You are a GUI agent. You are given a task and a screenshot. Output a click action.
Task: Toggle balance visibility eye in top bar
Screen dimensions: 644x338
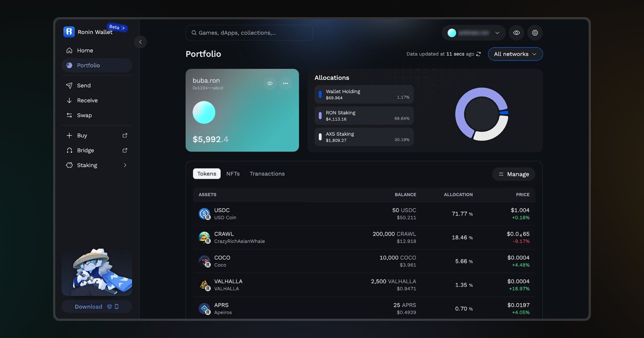[517, 33]
